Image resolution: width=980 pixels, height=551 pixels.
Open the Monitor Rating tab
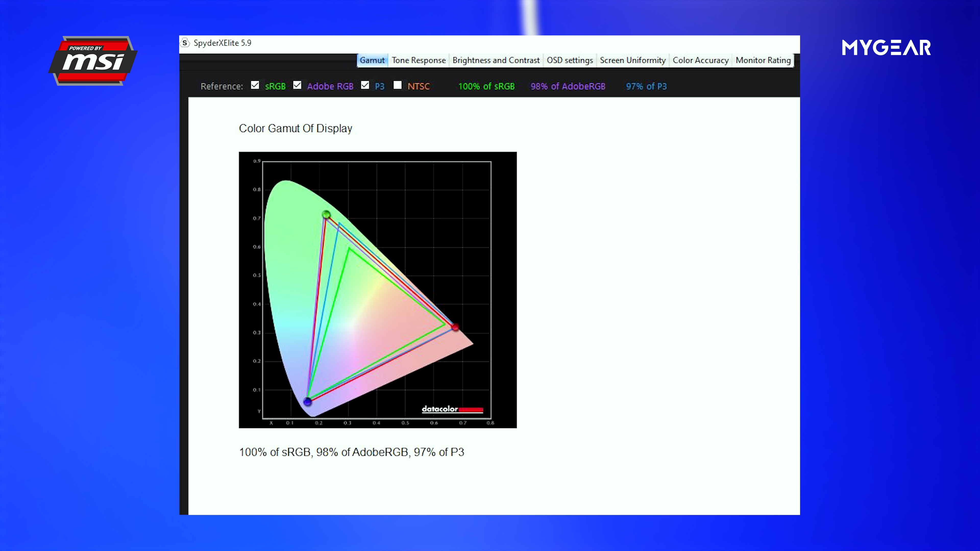click(x=763, y=60)
